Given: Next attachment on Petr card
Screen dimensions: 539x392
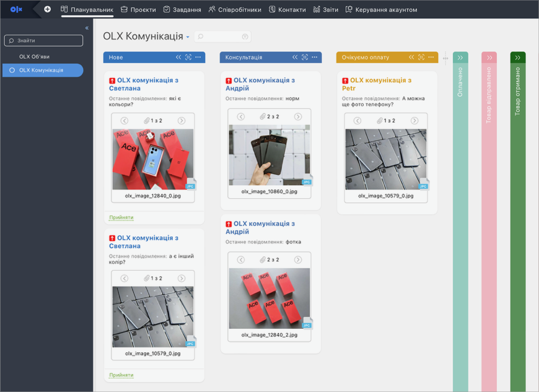Looking at the screenshot, I should coord(414,121).
